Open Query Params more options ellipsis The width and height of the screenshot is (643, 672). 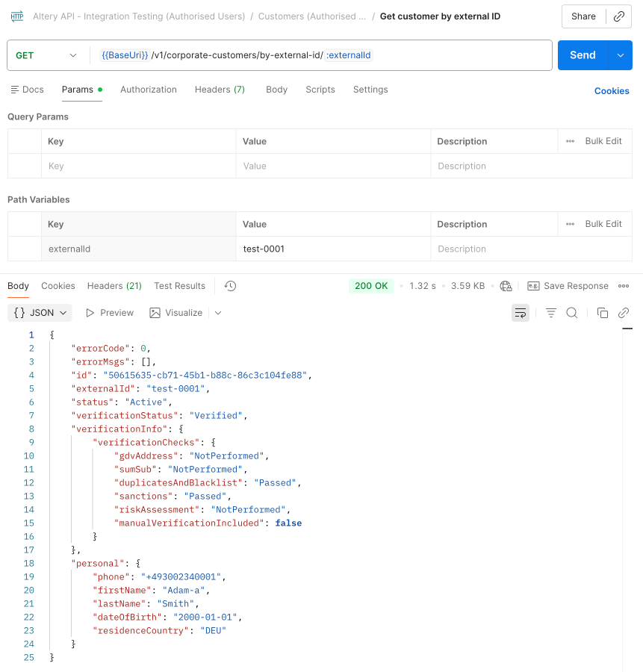570,141
